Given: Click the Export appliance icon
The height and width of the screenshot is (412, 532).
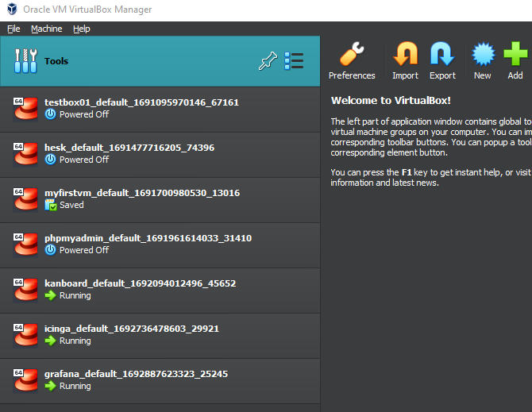Looking at the screenshot, I should (x=442, y=60).
